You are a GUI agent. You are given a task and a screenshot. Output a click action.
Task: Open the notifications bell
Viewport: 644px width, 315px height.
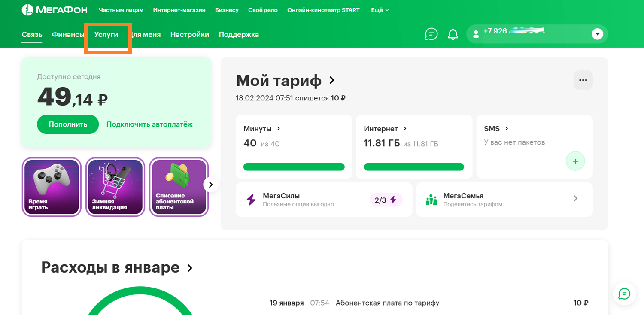(x=453, y=34)
